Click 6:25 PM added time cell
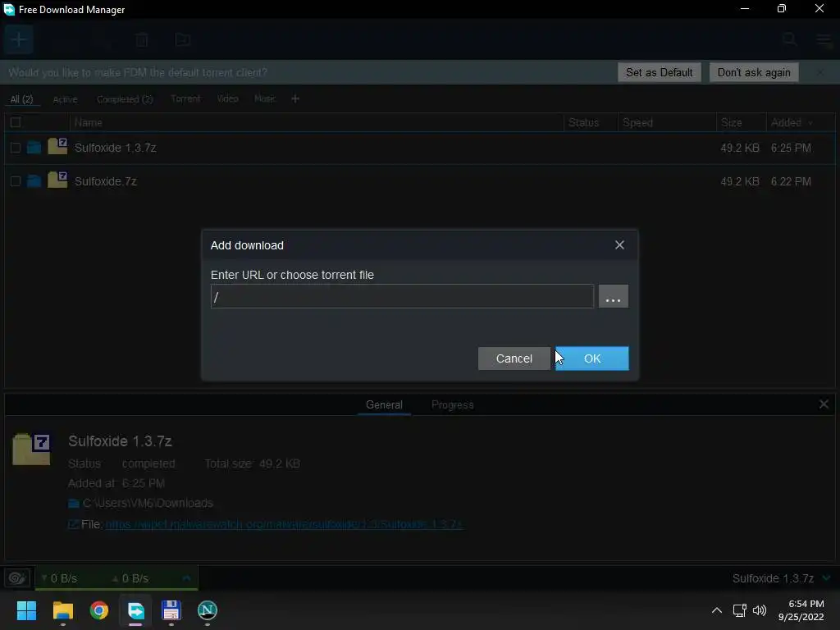This screenshot has height=630, width=840. pos(791,148)
